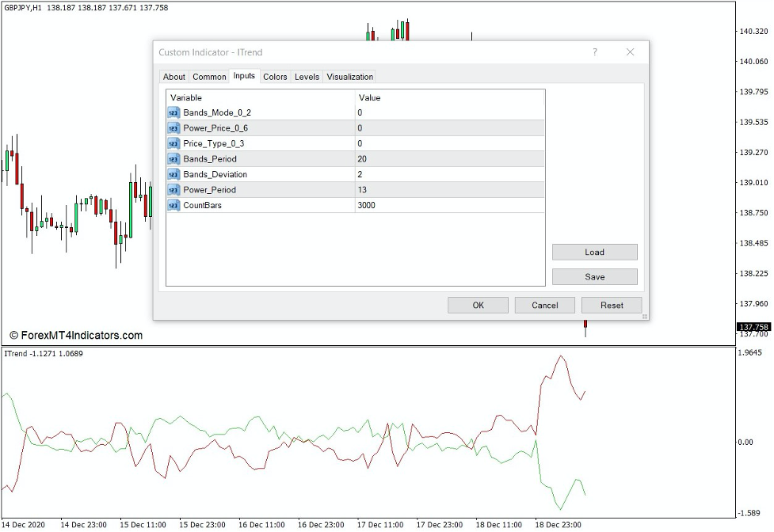Click the numeric icon beside Price_Type_0_3
The width and height of the screenshot is (774, 532).
coord(173,143)
